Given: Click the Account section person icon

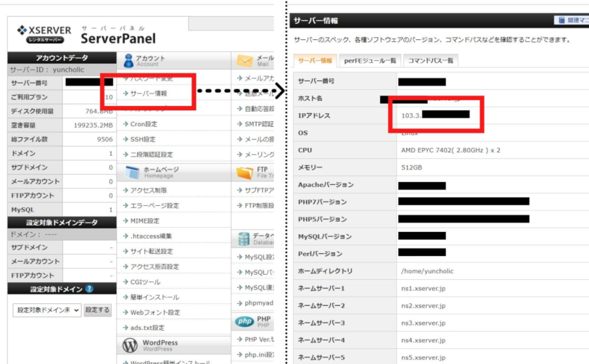Looking at the screenshot, I should 128,60.
